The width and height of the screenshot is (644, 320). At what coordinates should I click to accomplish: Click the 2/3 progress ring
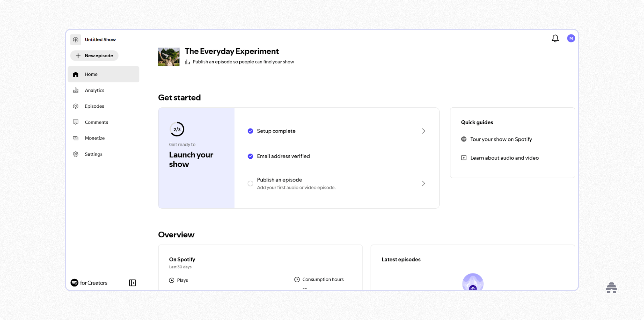coord(177,129)
